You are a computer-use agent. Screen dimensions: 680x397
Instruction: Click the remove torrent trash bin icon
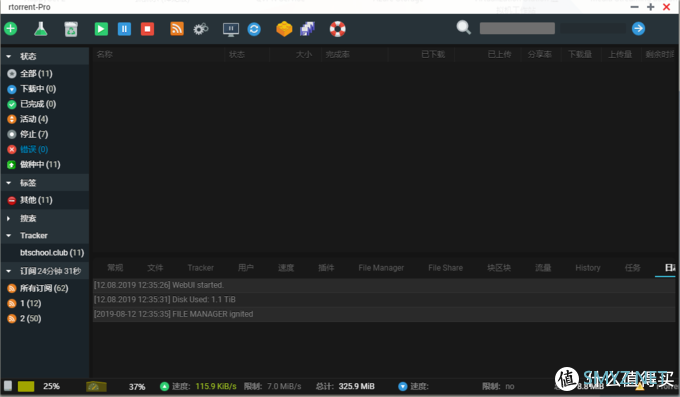pyautogui.click(x=71, y=29)
